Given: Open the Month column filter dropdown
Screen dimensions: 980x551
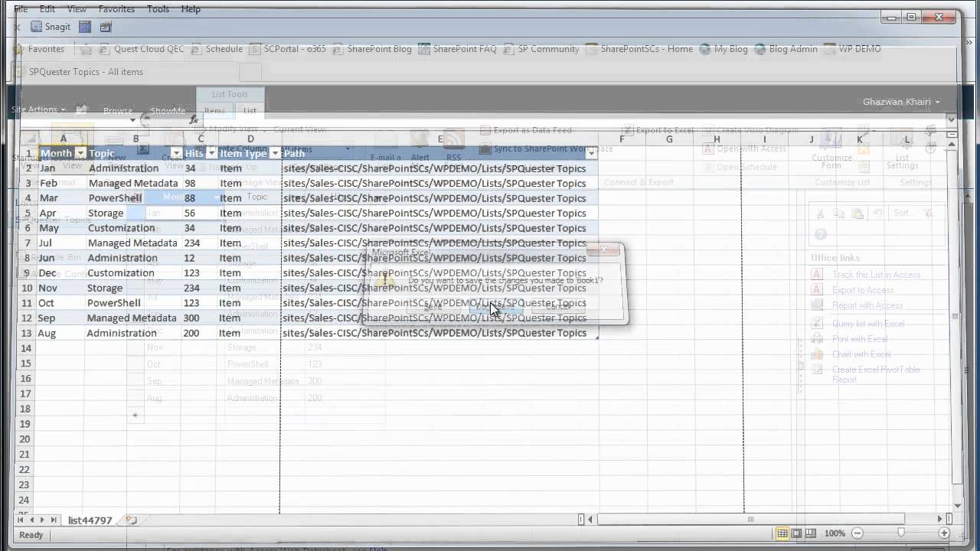Looking at the screenshot, I should click(x=80, y=153).
